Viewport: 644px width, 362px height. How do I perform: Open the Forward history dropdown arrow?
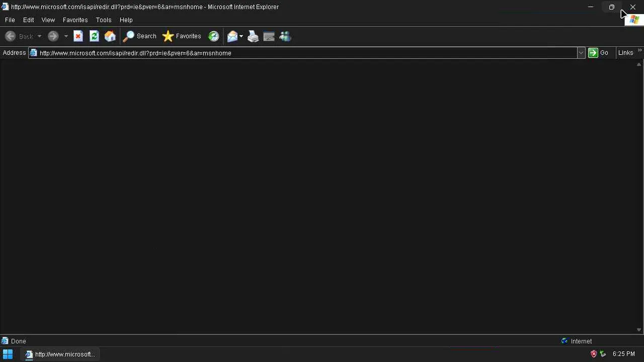[66, 36]
